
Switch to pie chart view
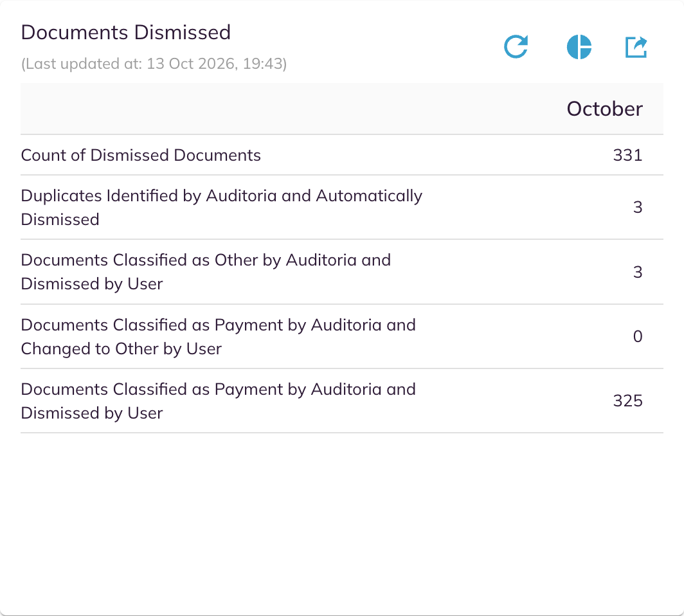[x=579, y=47]
